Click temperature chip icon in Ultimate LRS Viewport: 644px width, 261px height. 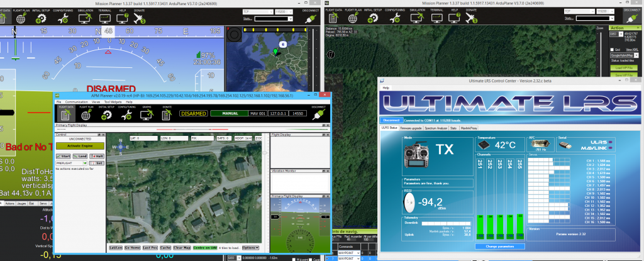pyautogui.click(x=484, y=145)
